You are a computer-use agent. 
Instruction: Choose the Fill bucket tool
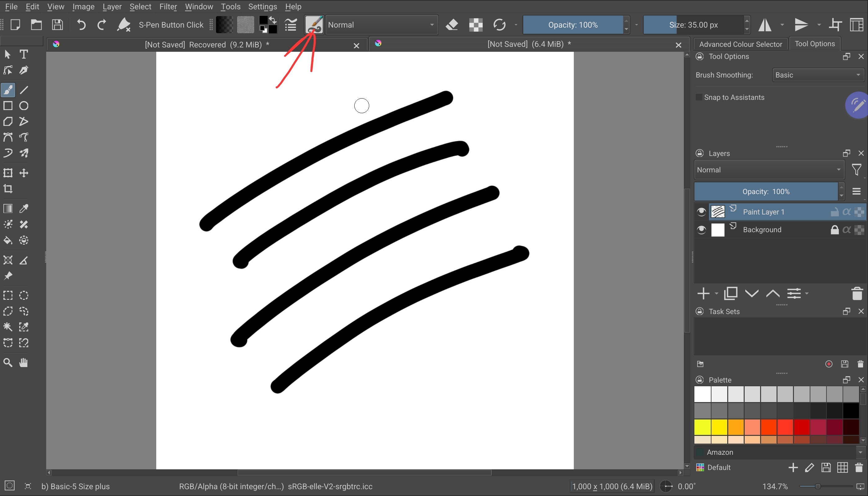pos(8,241)
